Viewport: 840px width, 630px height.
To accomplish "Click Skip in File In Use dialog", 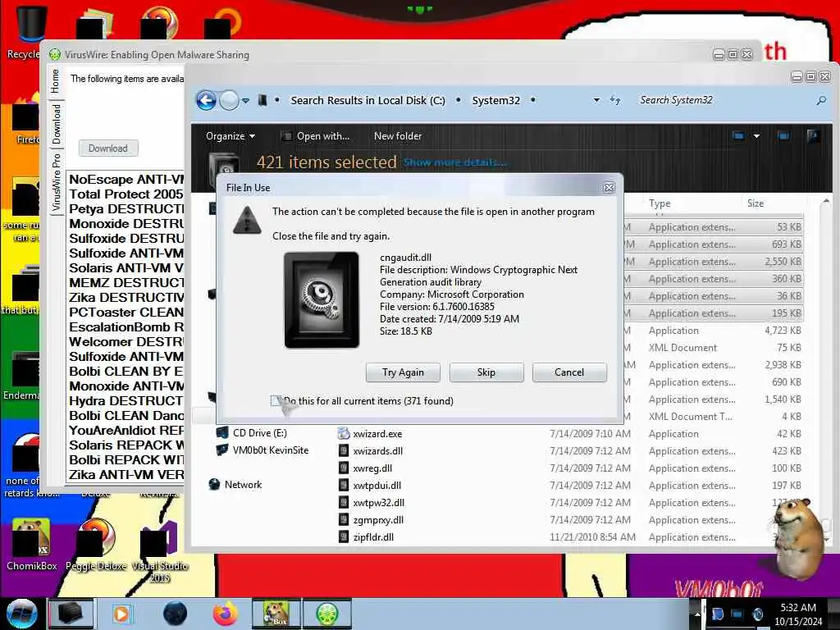I will [x=486, y=372].
